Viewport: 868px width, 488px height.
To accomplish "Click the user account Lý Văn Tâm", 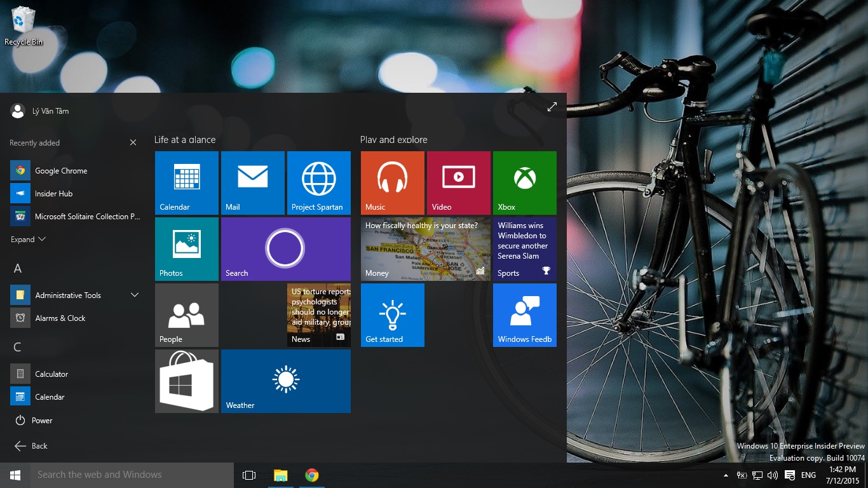I will click(x=40, y=111).
